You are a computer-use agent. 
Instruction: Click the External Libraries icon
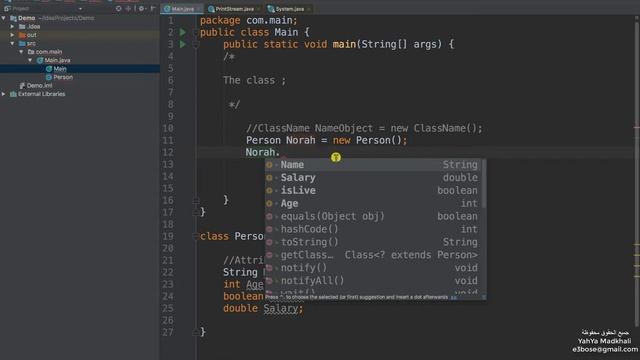(x=13, y=94)
